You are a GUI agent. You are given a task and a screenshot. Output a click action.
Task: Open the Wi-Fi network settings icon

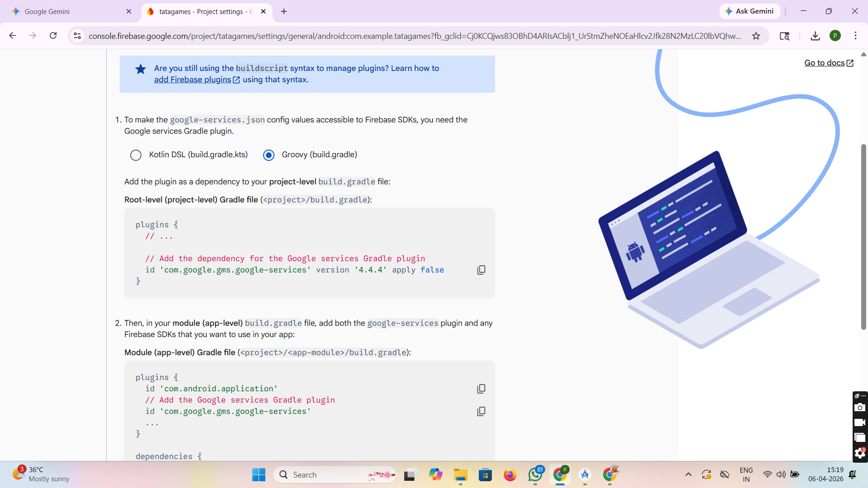pyautogui.click(x=767, y=474)
